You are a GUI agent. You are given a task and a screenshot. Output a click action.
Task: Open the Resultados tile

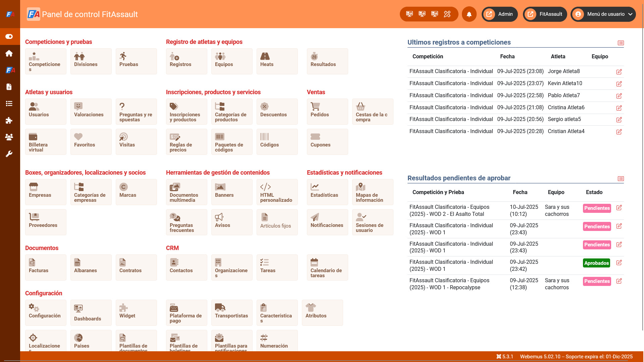[x=327, y=61]
